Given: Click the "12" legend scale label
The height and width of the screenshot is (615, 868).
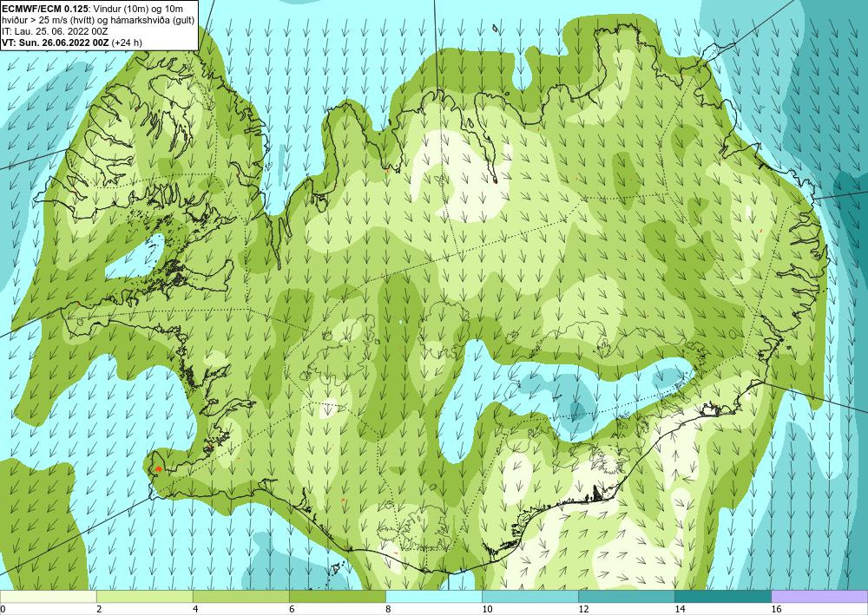Looking at the screenshot, I should click(x=583, y=610).
